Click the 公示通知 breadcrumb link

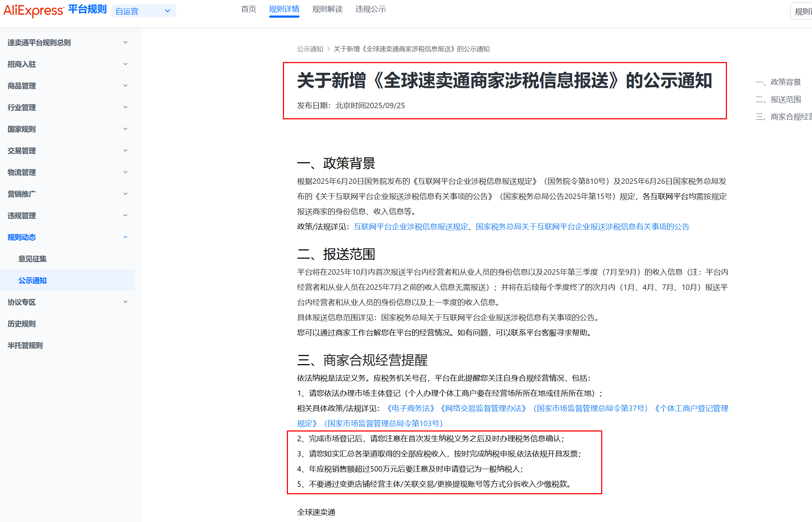pos(310,49)
